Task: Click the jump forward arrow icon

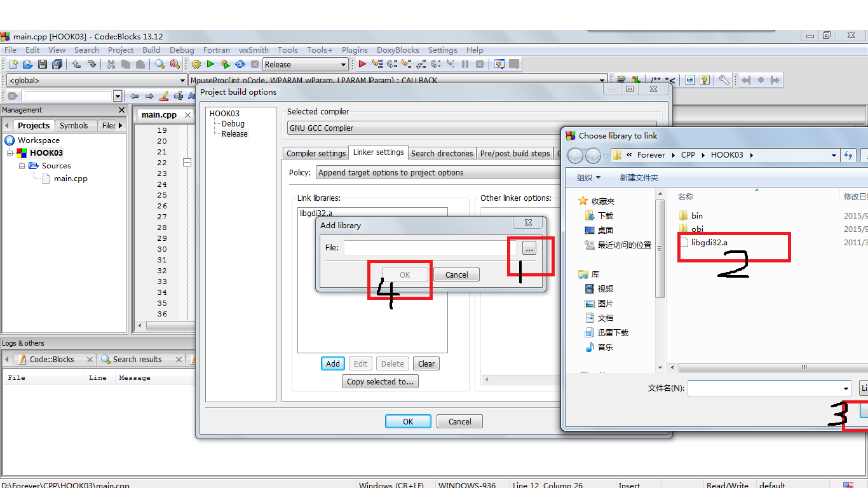Action: (x=149, y=96)
